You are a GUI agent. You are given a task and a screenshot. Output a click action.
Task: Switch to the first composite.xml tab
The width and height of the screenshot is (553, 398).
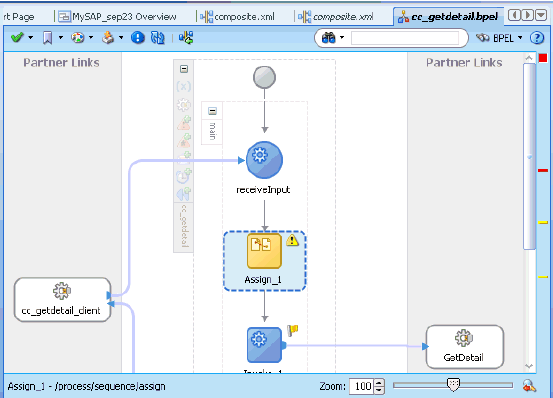coord(237,17)
